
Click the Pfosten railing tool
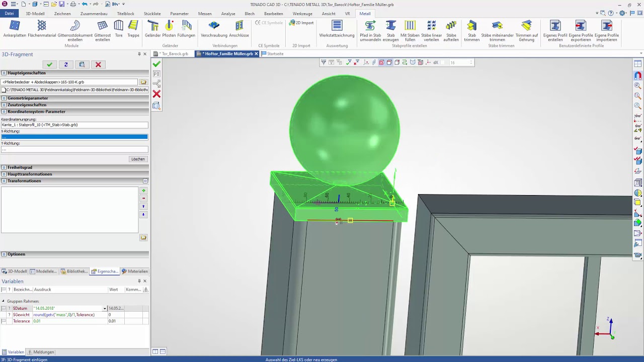169,29
